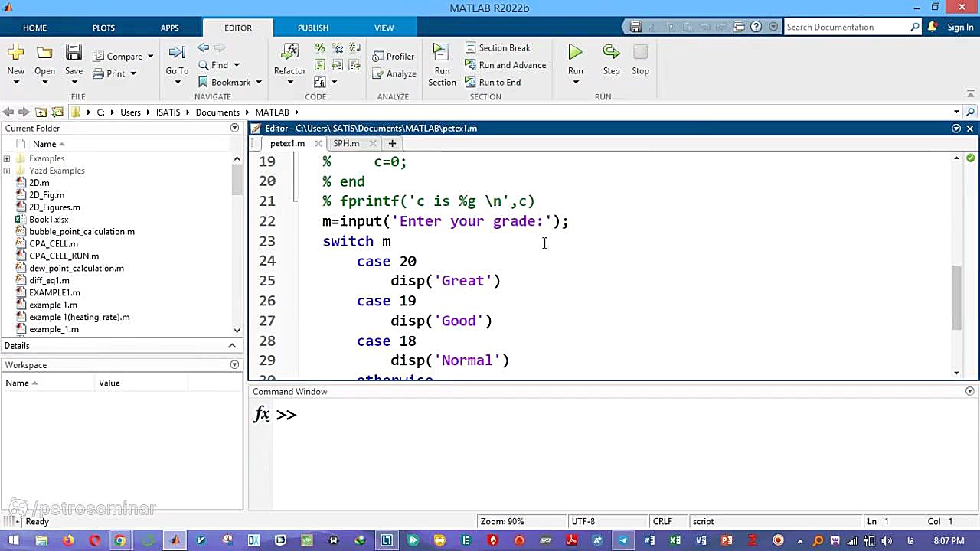Expand the Examples folder tree node

[x=7, y=158]
